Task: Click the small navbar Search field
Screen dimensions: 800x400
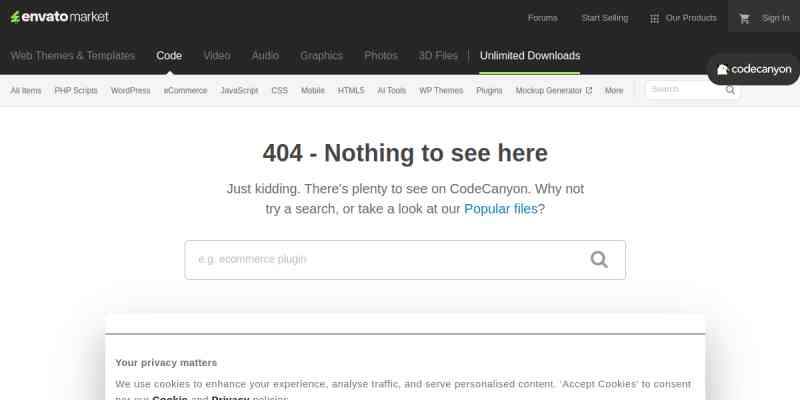Action: 684,90
